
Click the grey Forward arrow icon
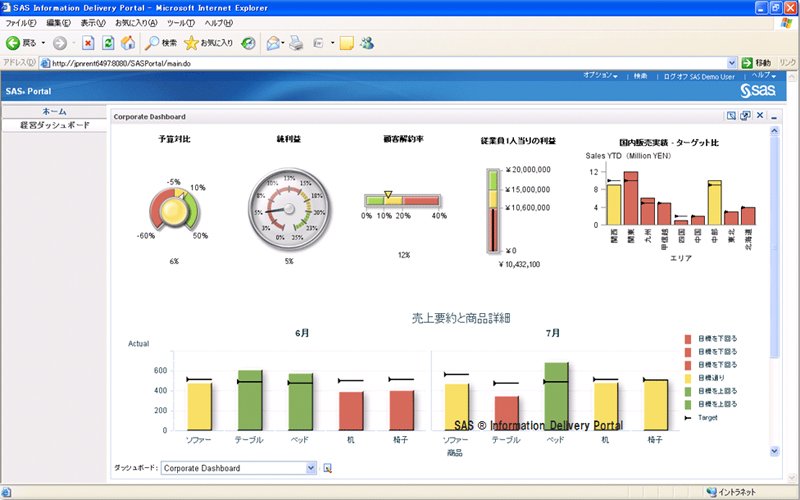tap(60, 43)
